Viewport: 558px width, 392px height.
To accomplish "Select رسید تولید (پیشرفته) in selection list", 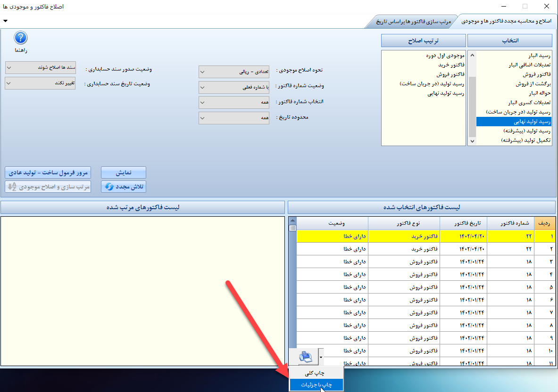I will [514, 131].
